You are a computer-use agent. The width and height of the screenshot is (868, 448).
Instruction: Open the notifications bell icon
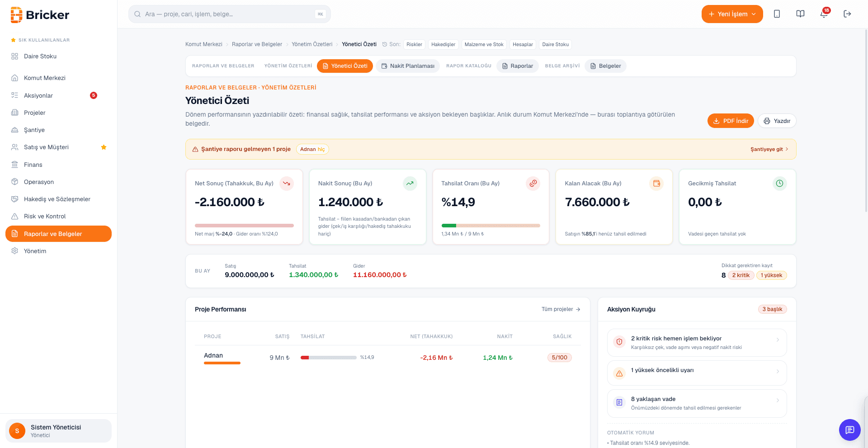[x=824, y=14]
